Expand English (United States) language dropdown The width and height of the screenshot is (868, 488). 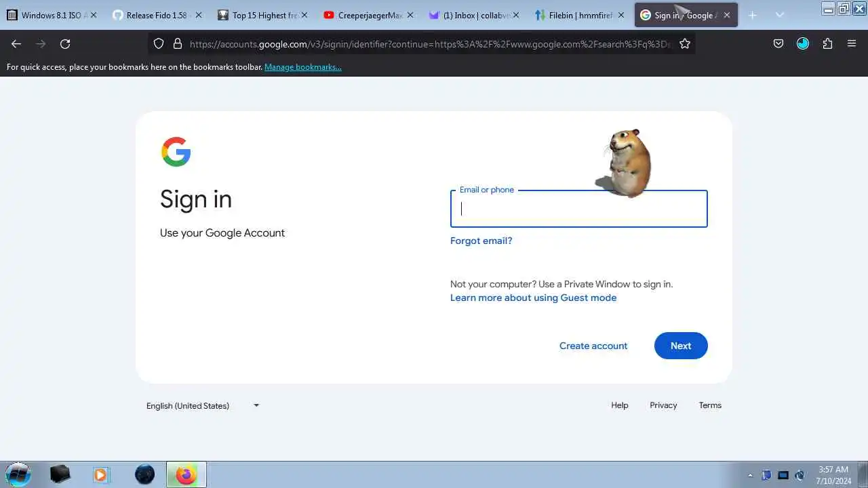coord(203,405)
